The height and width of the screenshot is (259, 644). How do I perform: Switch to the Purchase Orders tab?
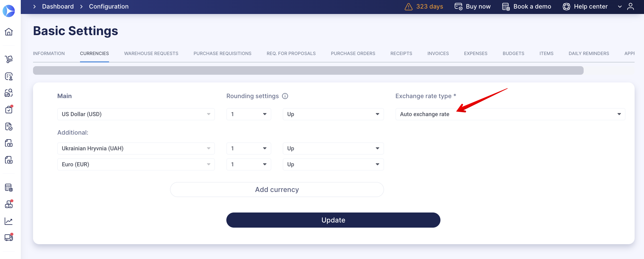click(x=353, y=53)
